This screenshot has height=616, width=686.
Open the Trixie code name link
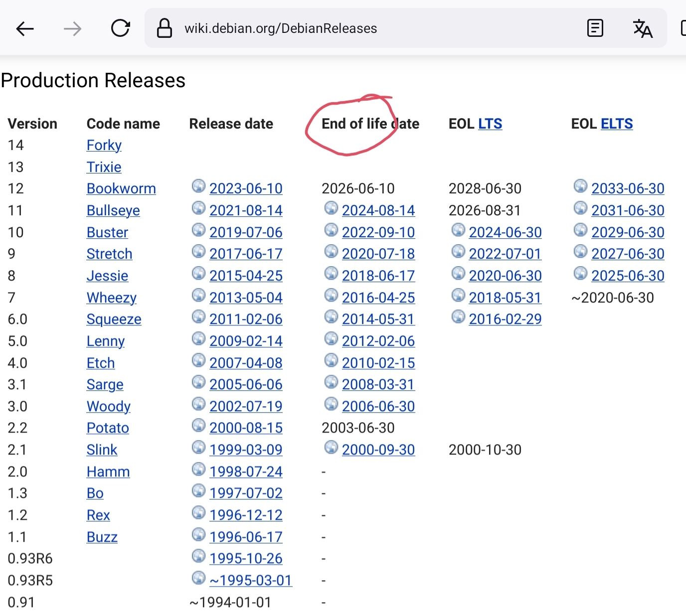click(104, 167)
